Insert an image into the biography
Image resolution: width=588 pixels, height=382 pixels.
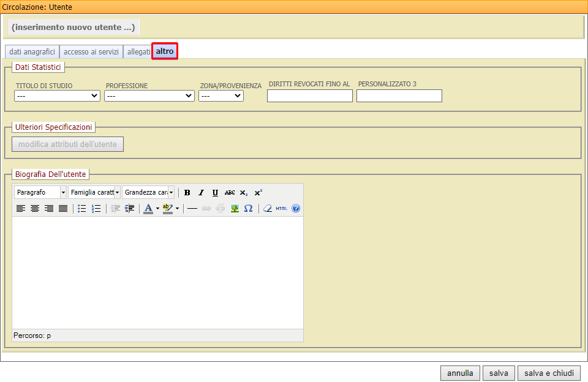(x=234, y=208)
